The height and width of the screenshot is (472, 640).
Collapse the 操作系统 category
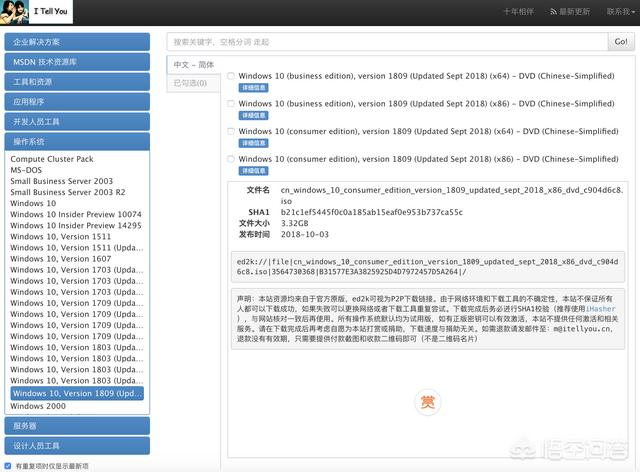(x=77, y=142)
